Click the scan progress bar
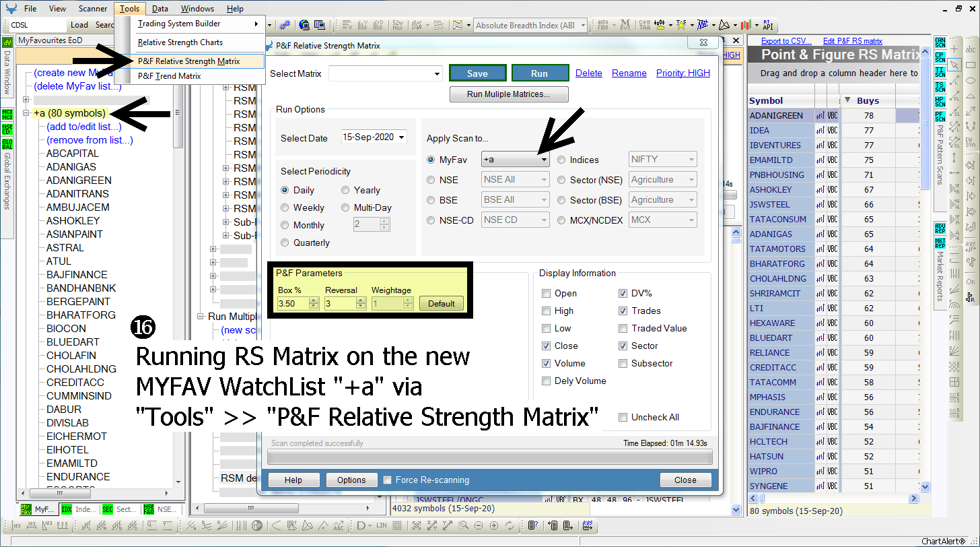 489,457
